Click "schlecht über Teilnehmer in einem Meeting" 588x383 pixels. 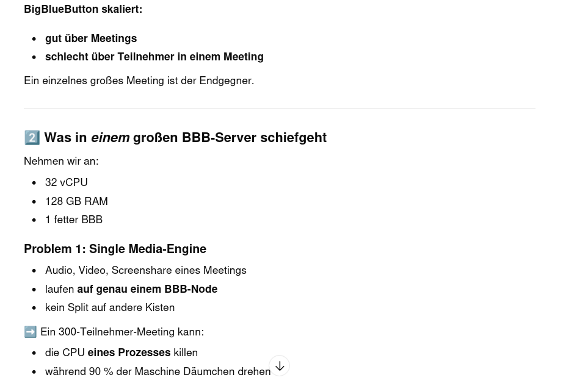tap(154, 57)
